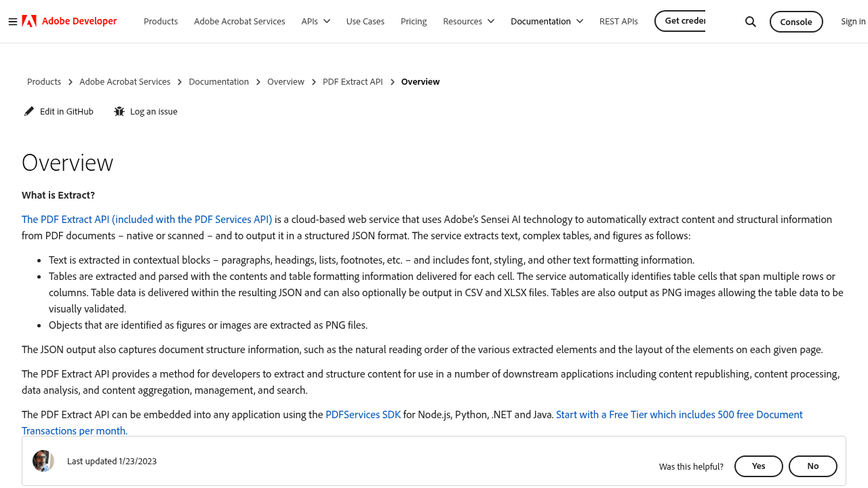
Task: Go to Documentation breadcrumb
Action: tap(219, 81)
